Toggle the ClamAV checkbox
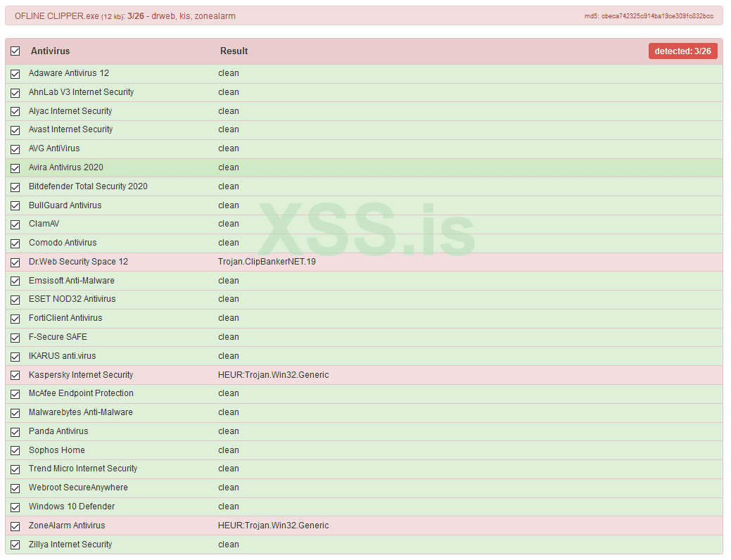The image size is (731, 560). pos(15,224)
